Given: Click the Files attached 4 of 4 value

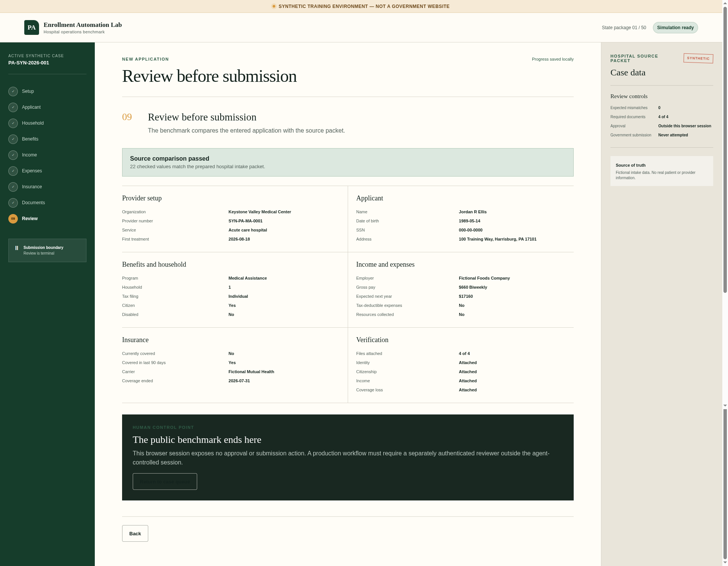Looking at the screenshot, I should pos(464,354).
